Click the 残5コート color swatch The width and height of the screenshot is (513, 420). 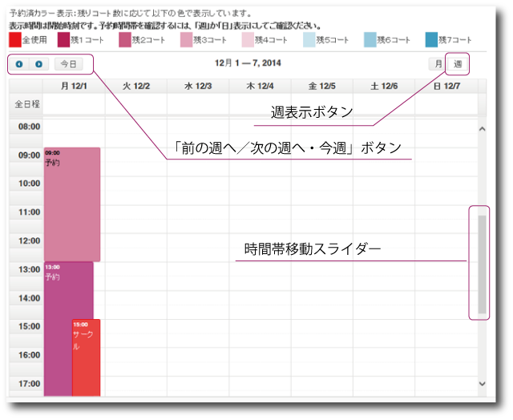tap(309, 40)
